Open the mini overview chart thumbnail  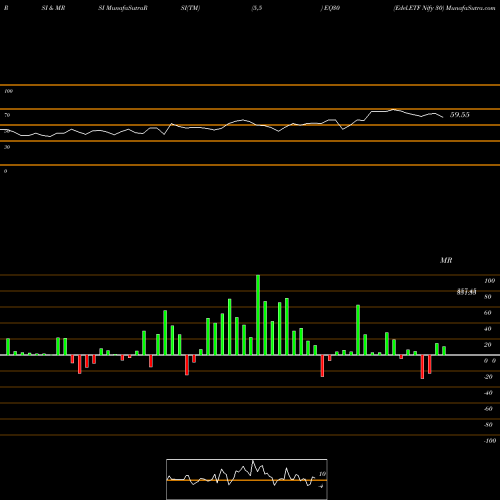coord(247,479)
